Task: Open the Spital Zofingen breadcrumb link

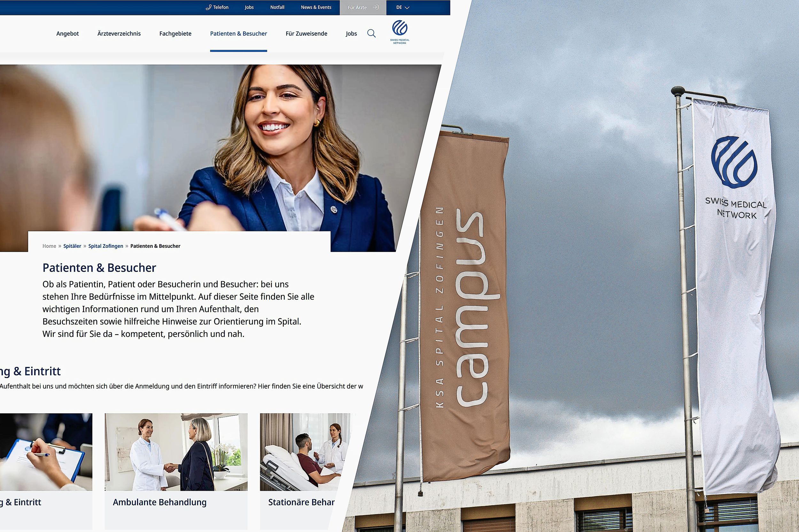Action: pyautogui.click(x=105, y=246)
